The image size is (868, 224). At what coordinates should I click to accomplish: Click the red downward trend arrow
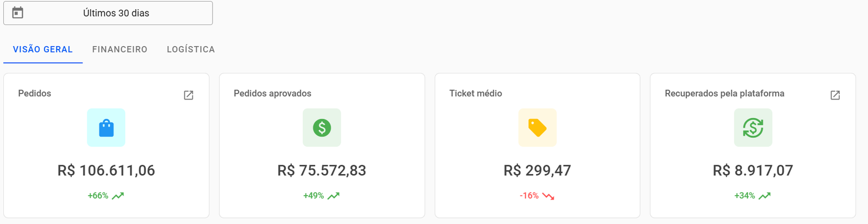548,196
